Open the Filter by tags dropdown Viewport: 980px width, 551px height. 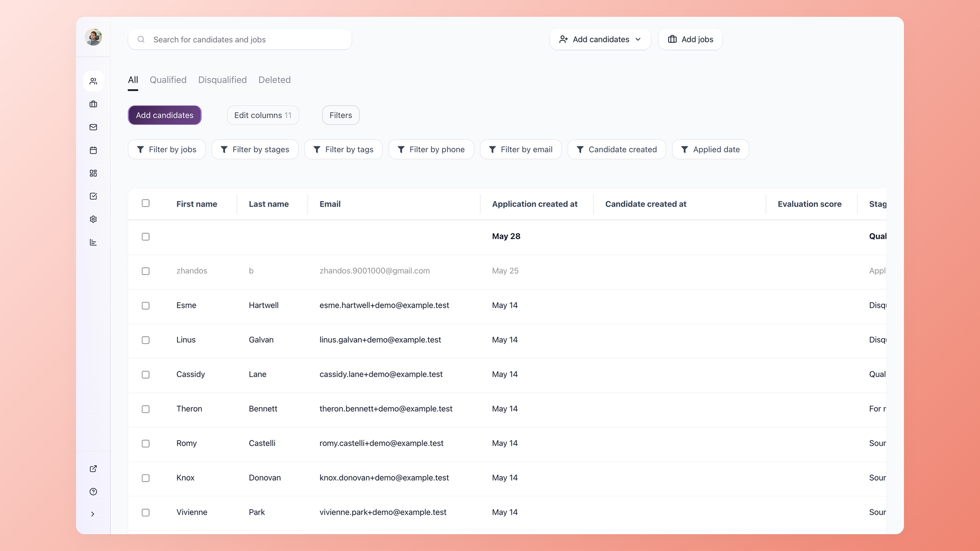tap(344, 149)
